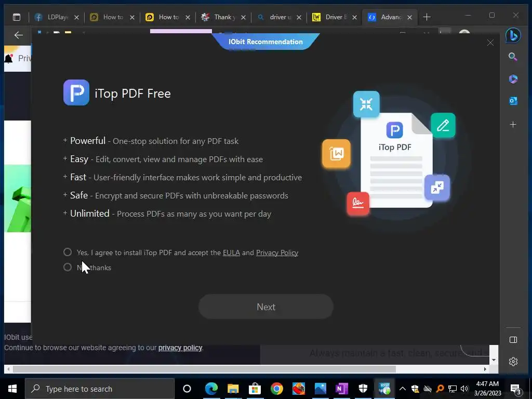Select the agree to install iTop PDF option
Screen dimensions: 532x399
[x=68, y=252]
